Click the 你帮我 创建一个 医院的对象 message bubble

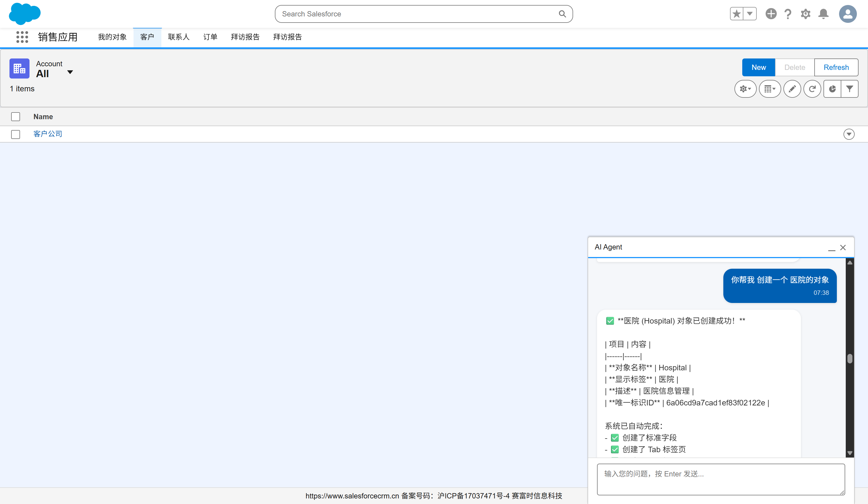point(780,286)
